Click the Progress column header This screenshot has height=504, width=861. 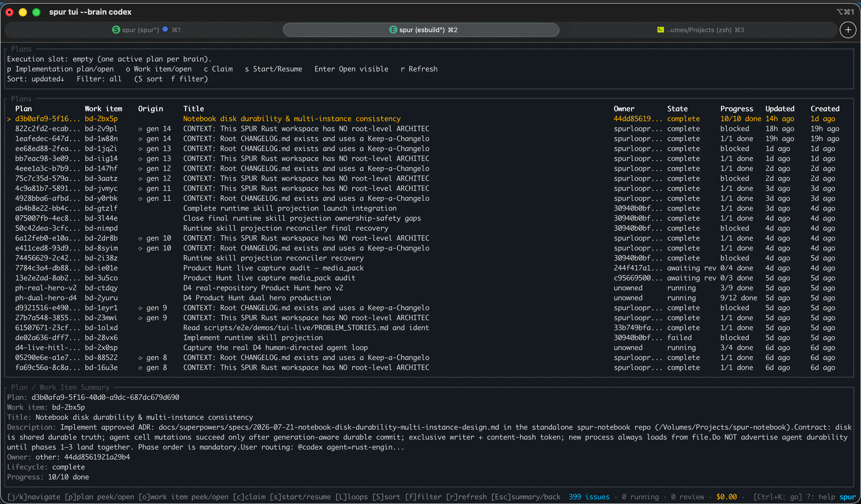coord(737,109)
